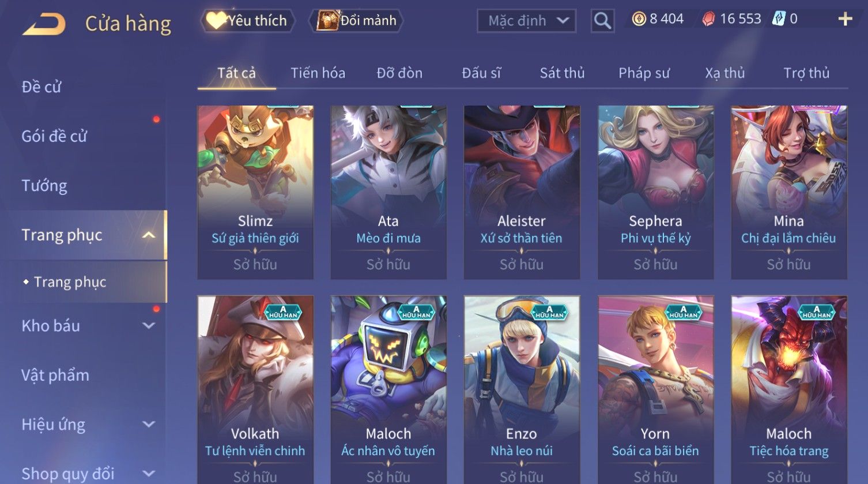
Task: Switch to the Pháp sư tab
Action: [x=644, y=73]
